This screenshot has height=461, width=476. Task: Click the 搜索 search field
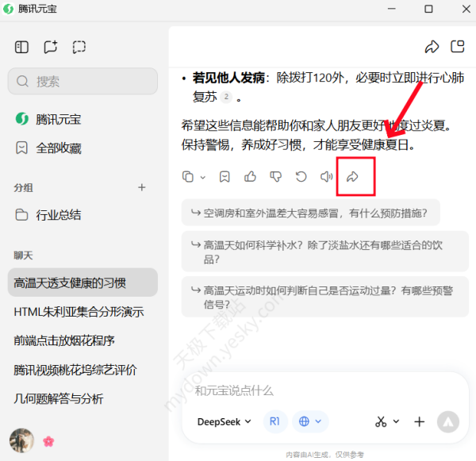click(x=83, y=81)
